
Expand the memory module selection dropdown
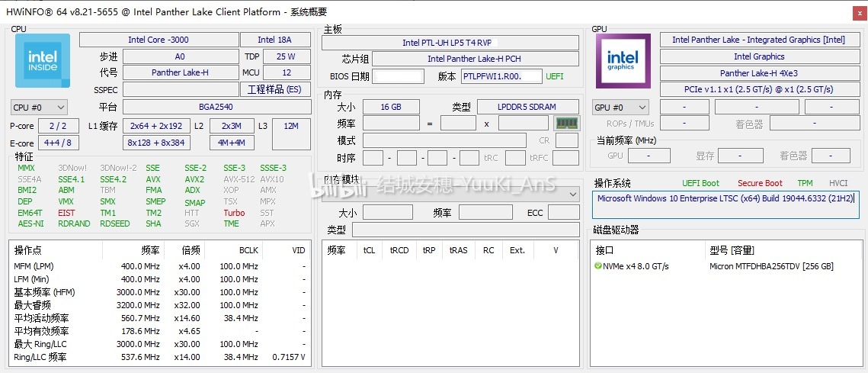pos(450,195)
